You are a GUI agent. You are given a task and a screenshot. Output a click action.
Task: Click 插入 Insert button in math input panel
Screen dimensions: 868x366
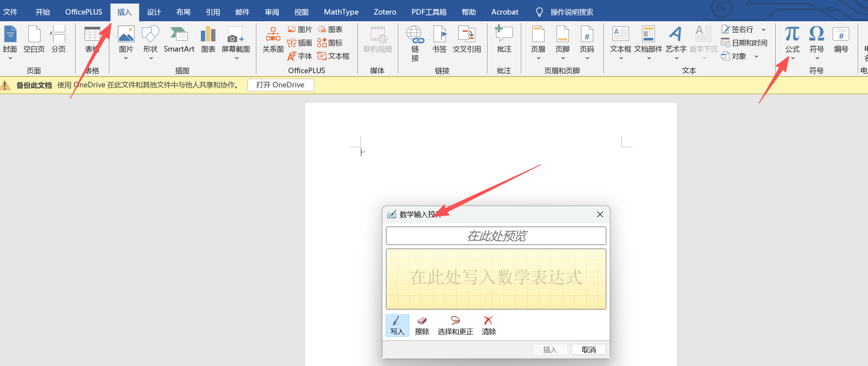pyautogui.click(x=550, y=349)
